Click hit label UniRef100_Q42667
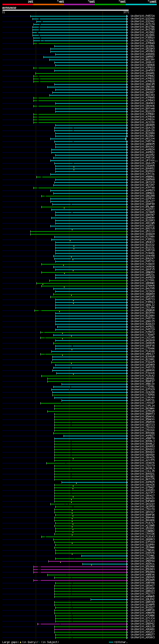 (143, 92)
